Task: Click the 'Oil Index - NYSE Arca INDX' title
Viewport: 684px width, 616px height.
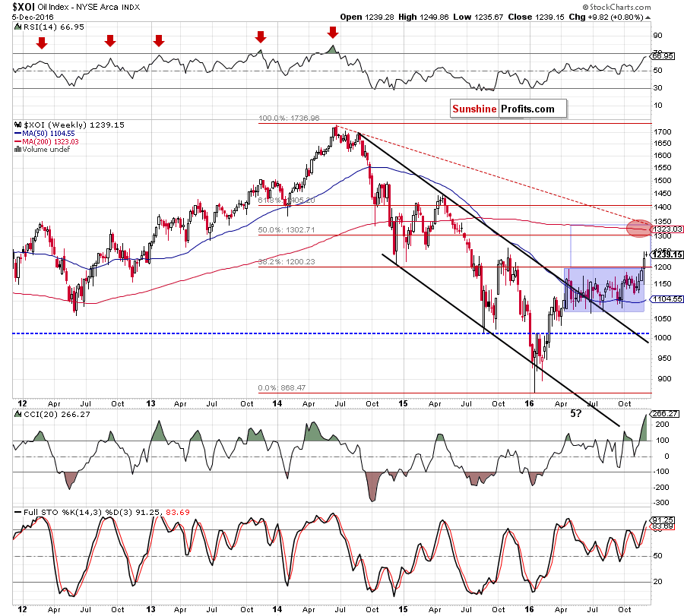Action: 89,8
